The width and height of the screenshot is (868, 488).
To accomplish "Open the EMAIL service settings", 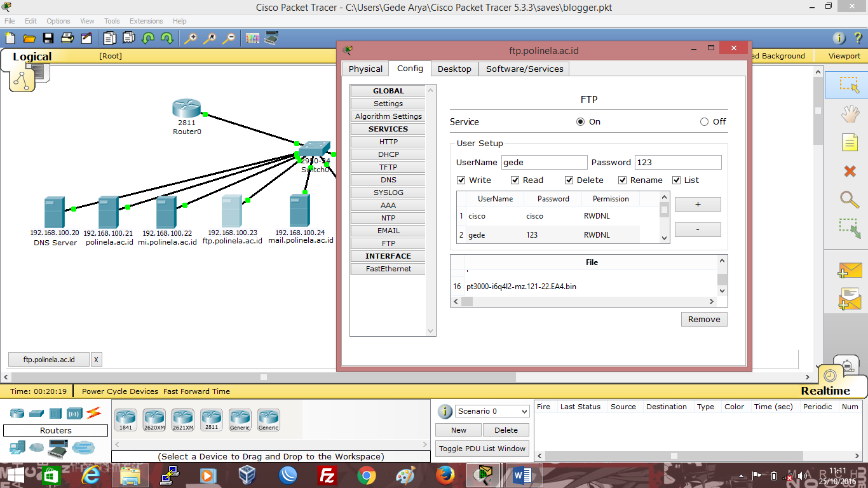I will point(388,231).
